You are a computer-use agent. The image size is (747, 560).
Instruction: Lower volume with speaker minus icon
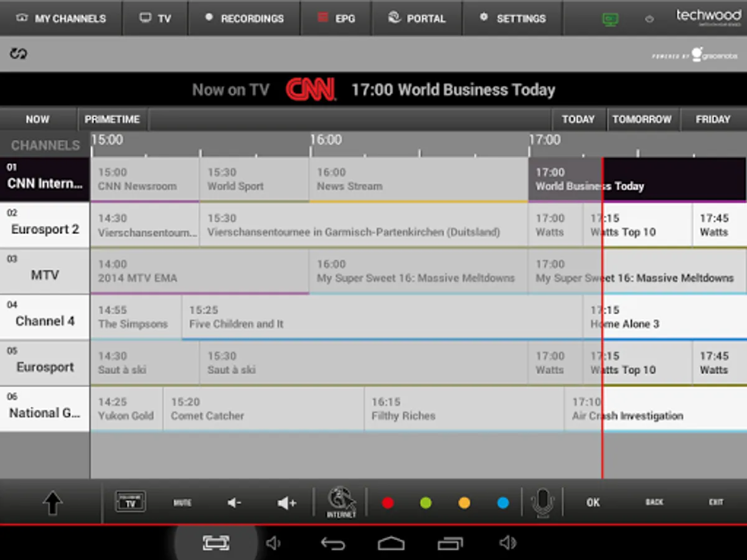coord(235,503)
